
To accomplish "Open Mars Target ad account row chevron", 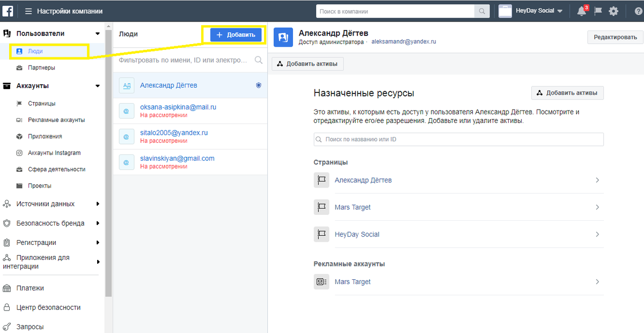I will (597, 281).
